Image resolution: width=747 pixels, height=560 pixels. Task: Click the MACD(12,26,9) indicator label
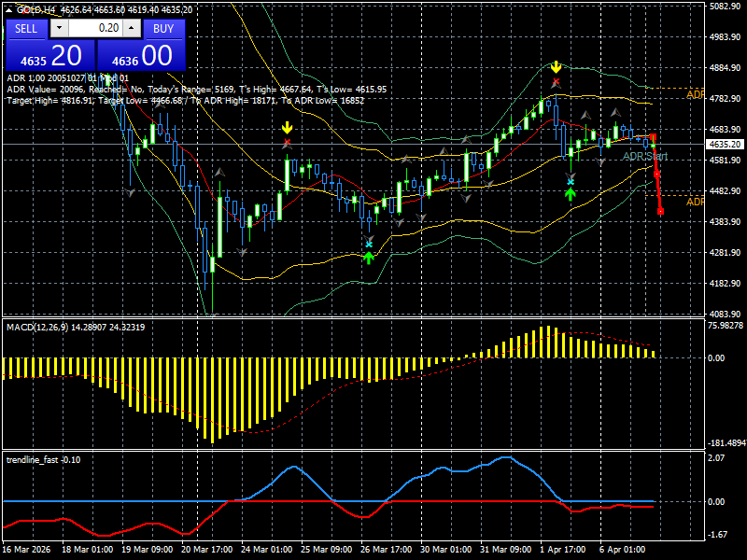click(x=76, y=328)
